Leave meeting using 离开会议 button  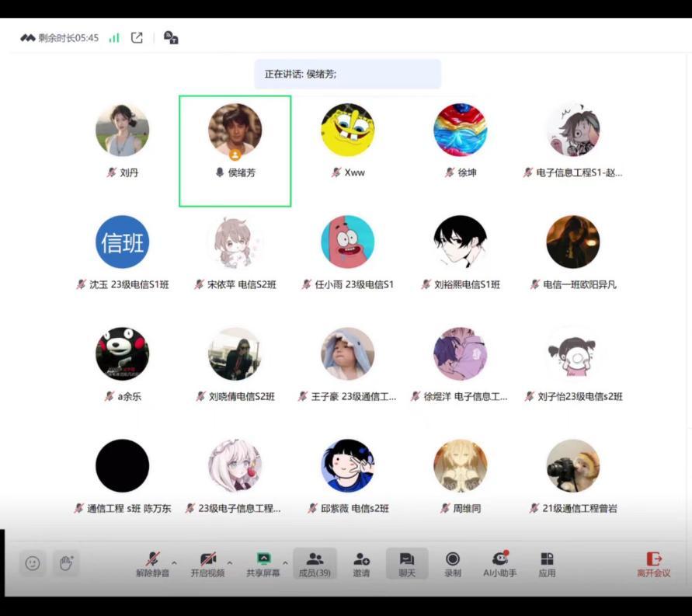pyautogui.click(x=653, y=564)
